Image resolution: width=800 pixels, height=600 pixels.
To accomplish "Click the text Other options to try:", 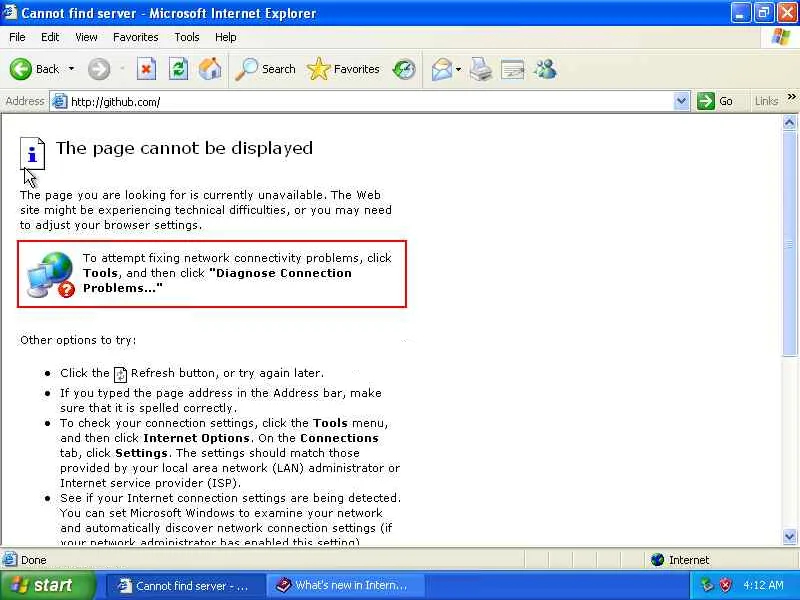I will click(x=78, y=340).
